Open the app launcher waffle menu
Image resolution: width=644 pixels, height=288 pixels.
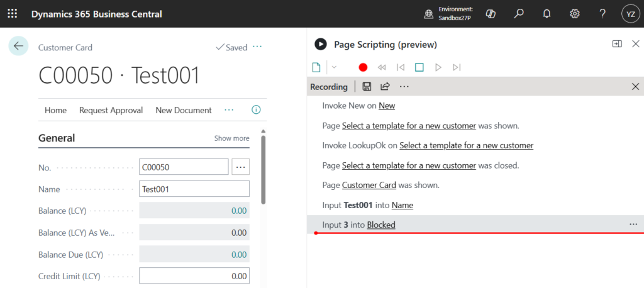(x=12, y=14)
